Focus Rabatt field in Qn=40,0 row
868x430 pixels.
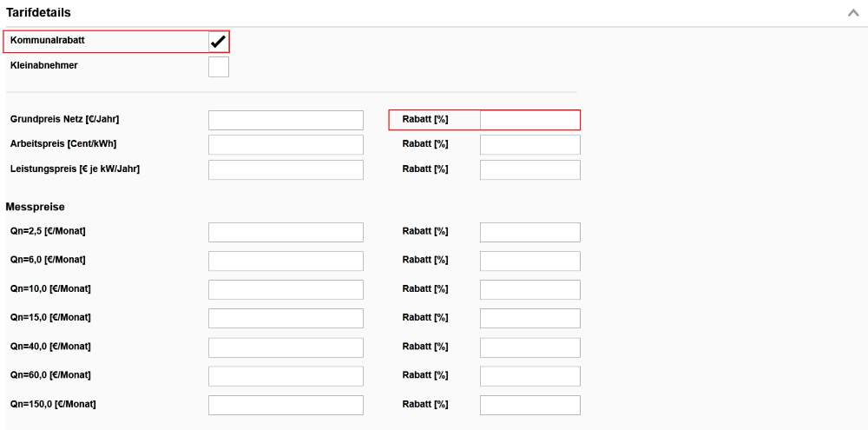pos(529,347)
